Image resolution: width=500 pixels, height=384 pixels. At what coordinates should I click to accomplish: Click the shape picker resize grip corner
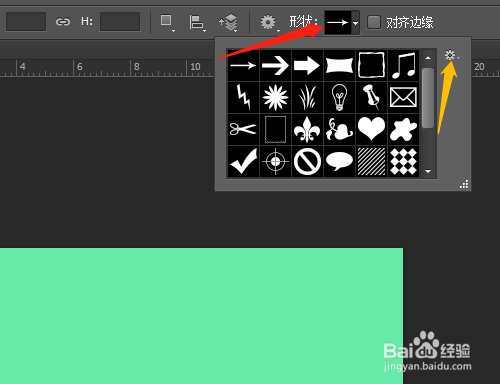coord(464,184)
